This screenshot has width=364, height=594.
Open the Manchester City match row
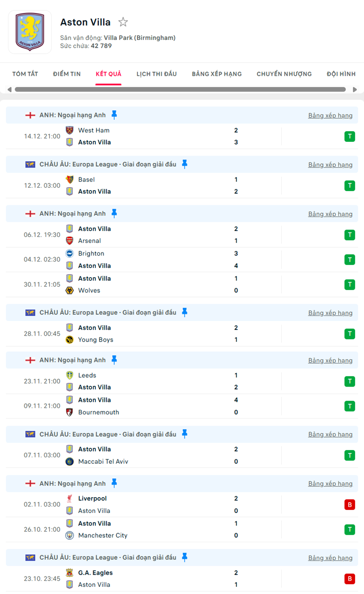pos(171,530)
